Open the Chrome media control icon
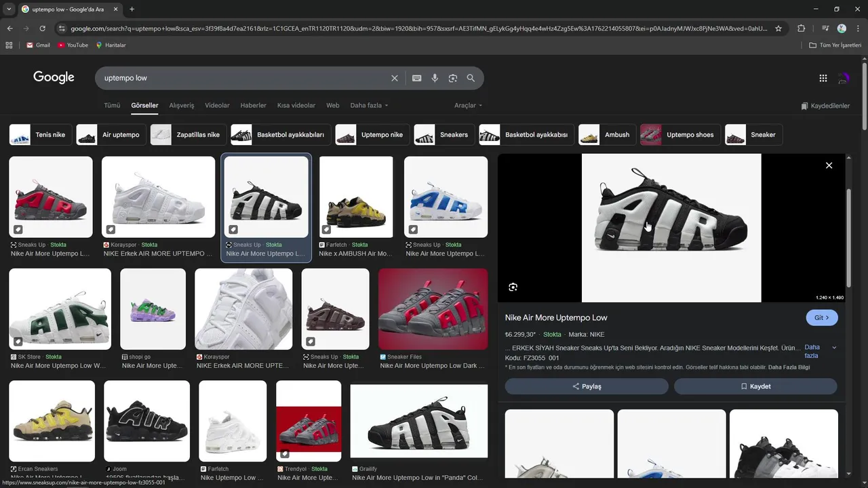This screenshot has width=868, height=488. [825, 28]
